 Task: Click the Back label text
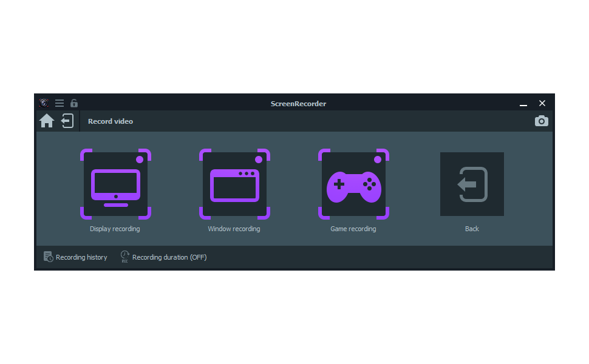pos(472,229)
